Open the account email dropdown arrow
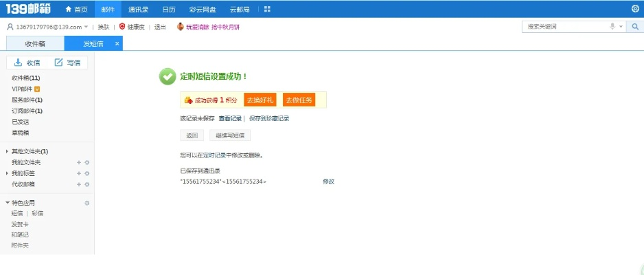Image resolution: width=644 pixels, height=275 pixels. point(86,27)
